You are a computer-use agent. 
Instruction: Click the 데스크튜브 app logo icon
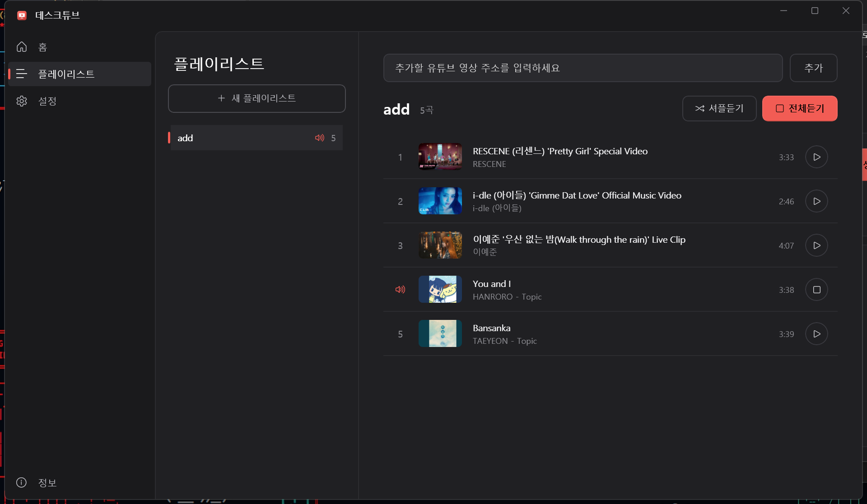pos(22,15)
